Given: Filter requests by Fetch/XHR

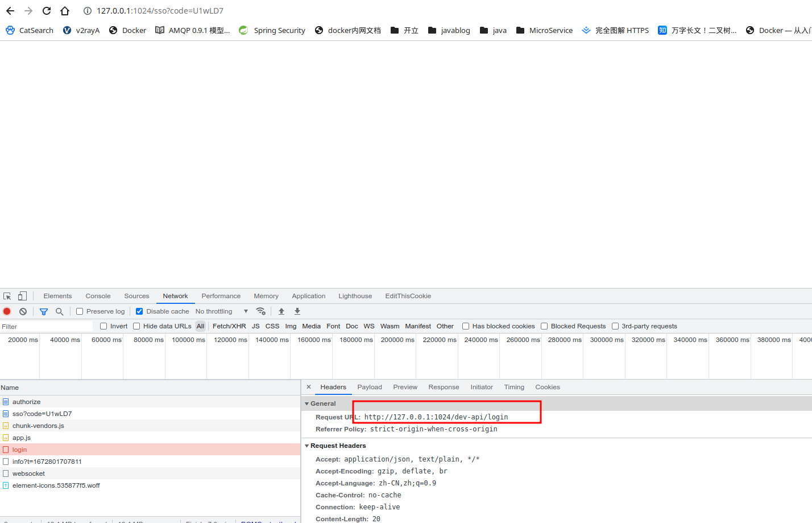Looking at the screenshot, I should tap(229, 326).
